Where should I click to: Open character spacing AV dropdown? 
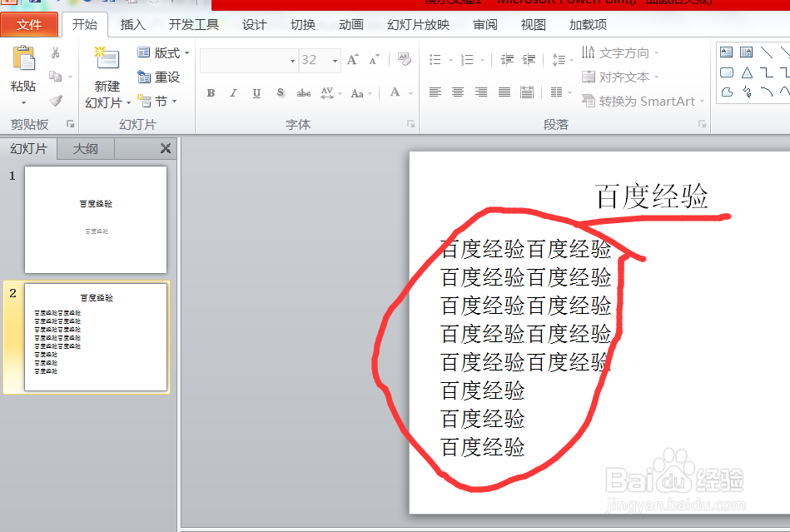pos(331,92)
